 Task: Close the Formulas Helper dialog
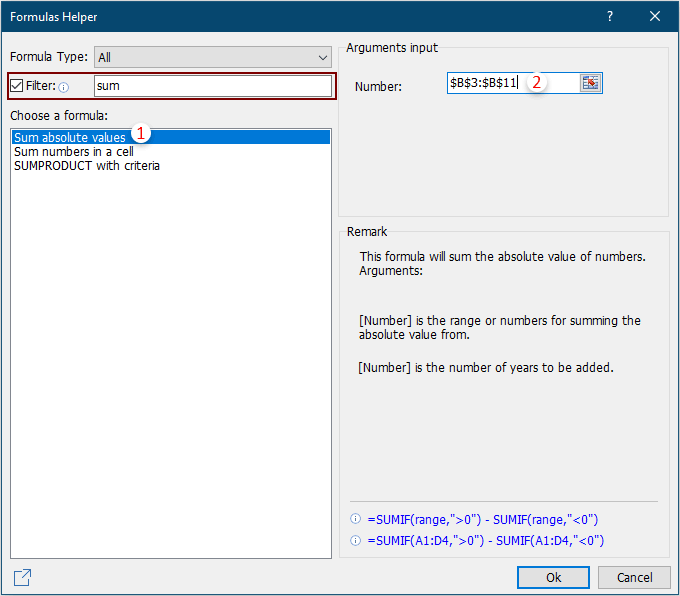point(655,17)
